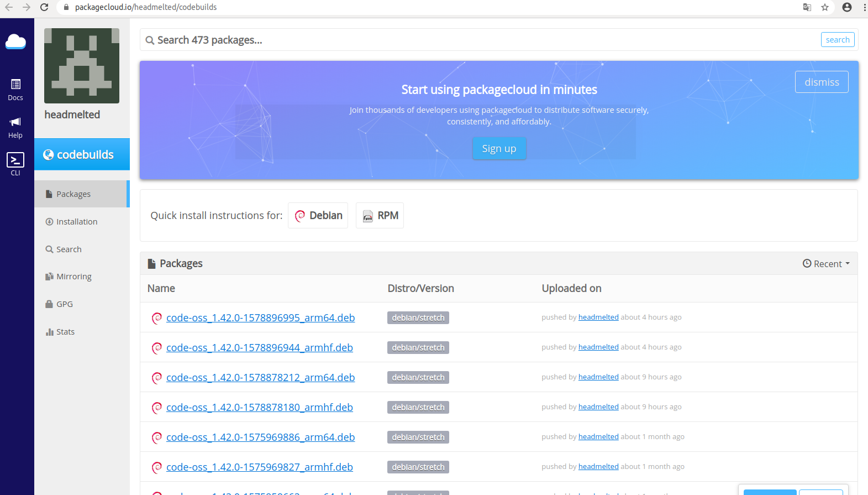Open headmelted link in 1578896995_arm64 row

[x=598, y=317]
